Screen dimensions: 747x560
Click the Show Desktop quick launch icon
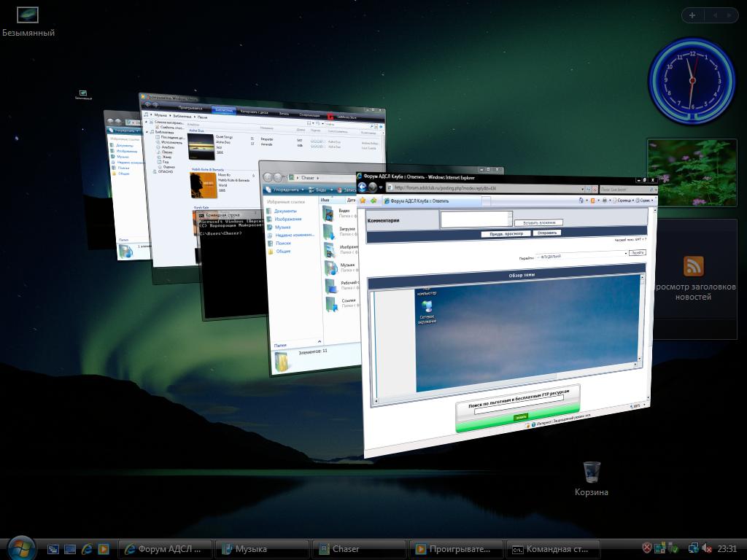(53, 549)
